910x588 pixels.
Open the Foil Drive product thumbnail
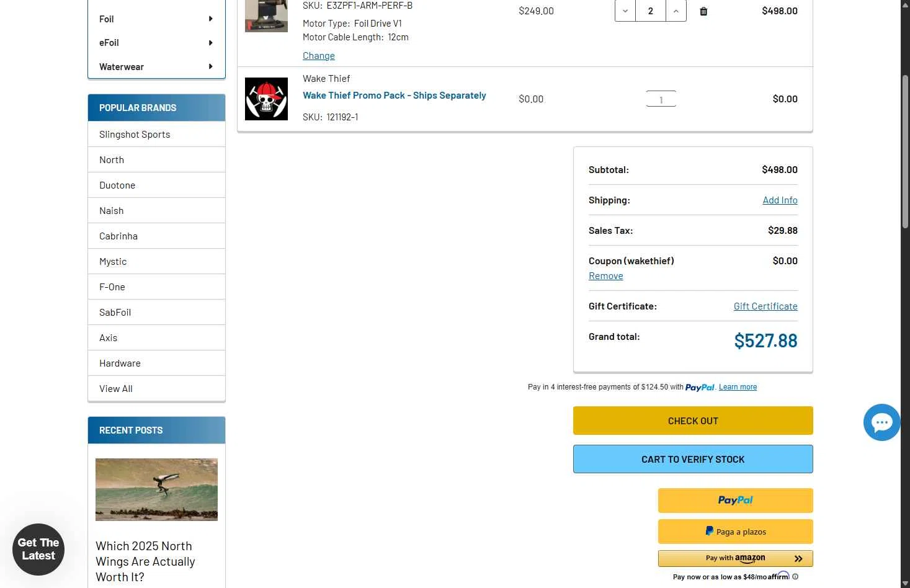click(x=266, y=16)
